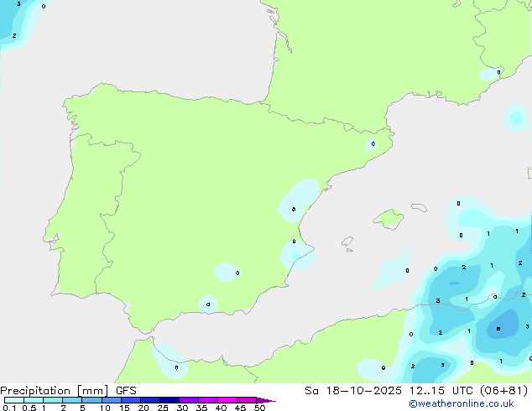Click the 5–10 mm legend swatch
Image resolution: width=532 pixels, height=411 pixels.
(x=91, y=400)
